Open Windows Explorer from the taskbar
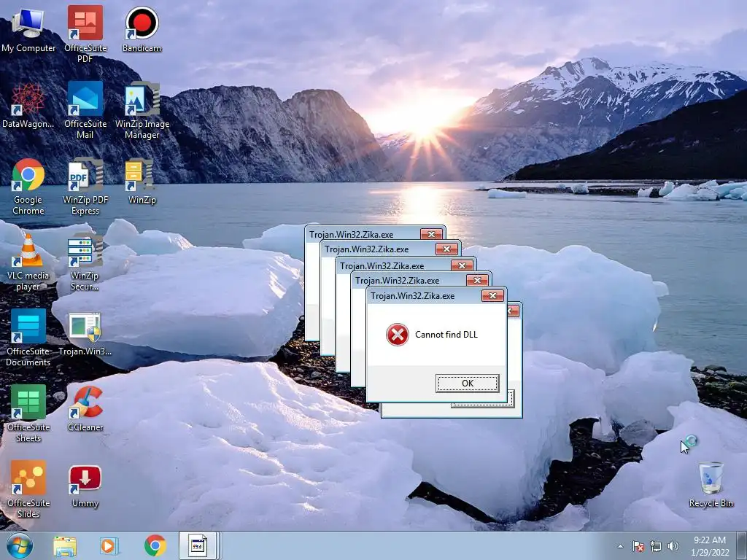This screenshot has height=560, width=747. (65, 546)
